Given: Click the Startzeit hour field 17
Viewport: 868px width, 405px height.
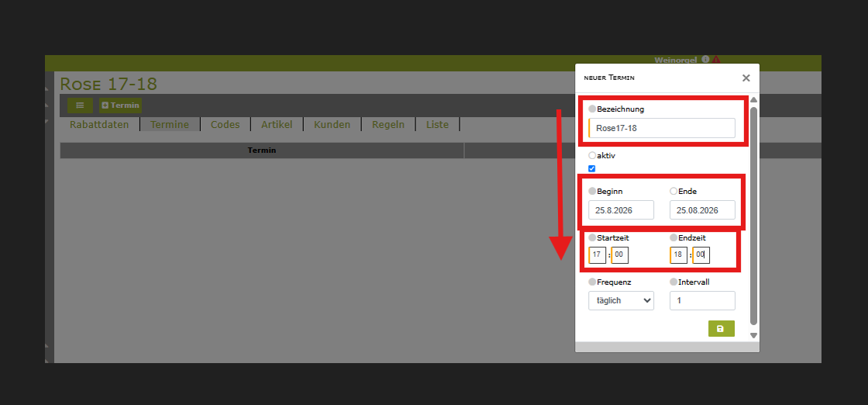Looking at the screenshot, I should (598, 255).
